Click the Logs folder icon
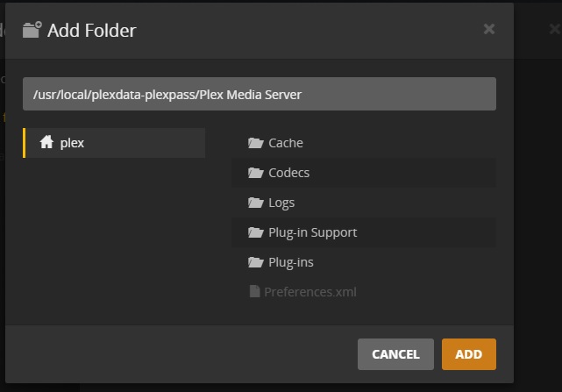Image resolution: width=562 pixels, height=392 pixels. (256, 203)
